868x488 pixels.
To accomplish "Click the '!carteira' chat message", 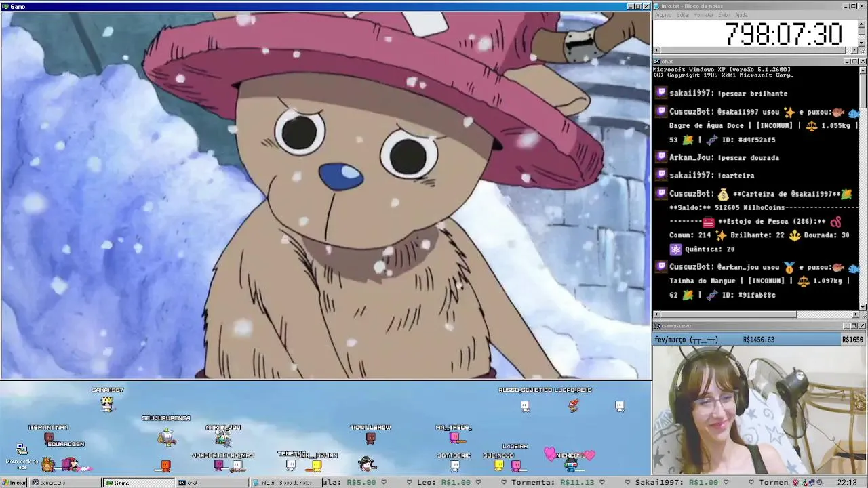I will click(736, 176).
